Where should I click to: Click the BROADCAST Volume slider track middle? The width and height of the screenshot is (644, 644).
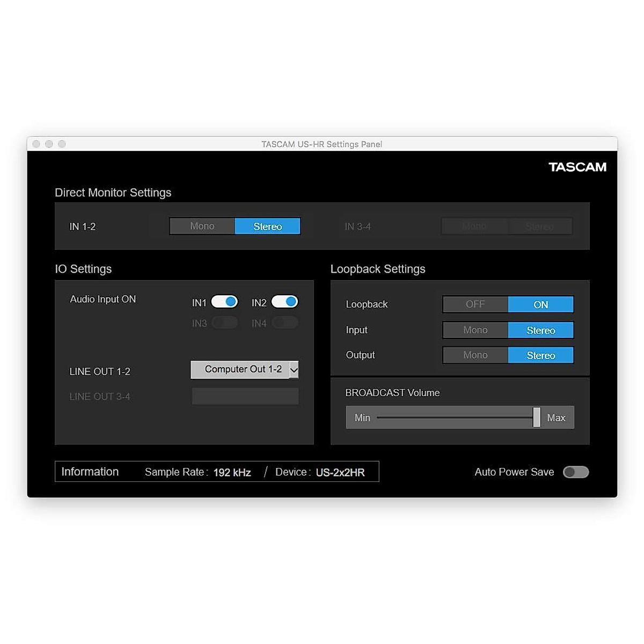pos(455,417)
